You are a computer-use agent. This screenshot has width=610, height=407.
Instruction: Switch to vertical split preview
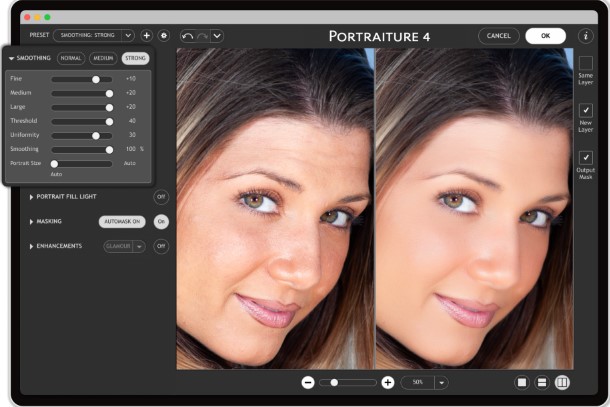click(x=562, y=383)
